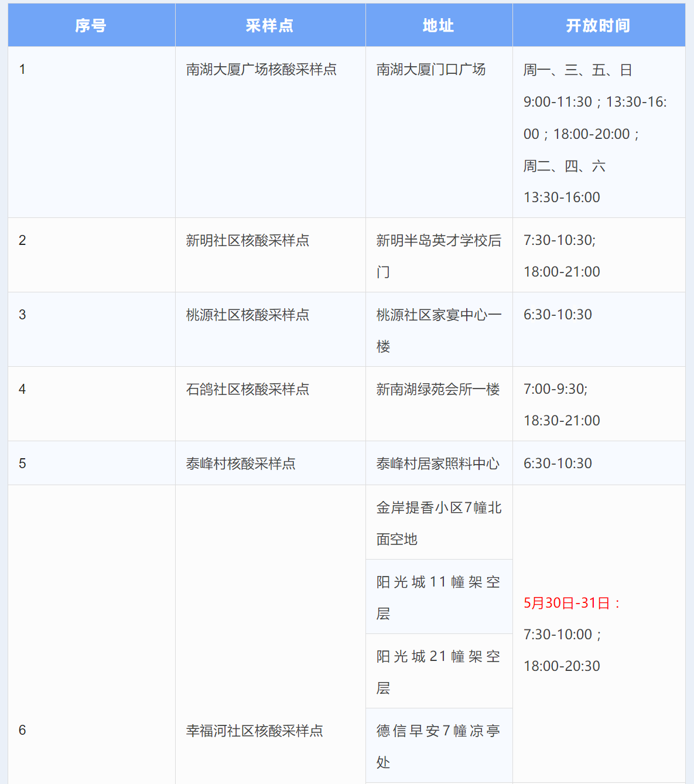Click the 德信早安7幢凉亭处 address cell
This screenshot has width=694, height=784.
coord(438,746)
